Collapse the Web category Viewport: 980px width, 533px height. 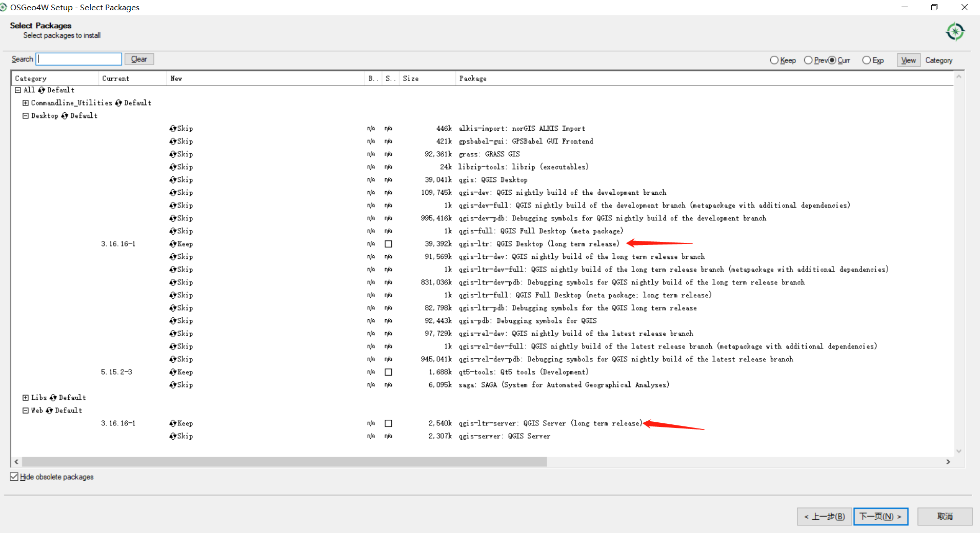pyautogui.click(x=26, y=411)
